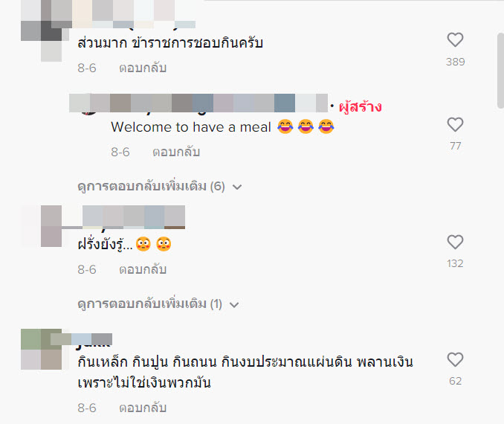Reply to the 'ส่วนมาก ข้าราชการชอบกินครับ' comment
This screenshot has width=504, height=424.
[143, 68]
